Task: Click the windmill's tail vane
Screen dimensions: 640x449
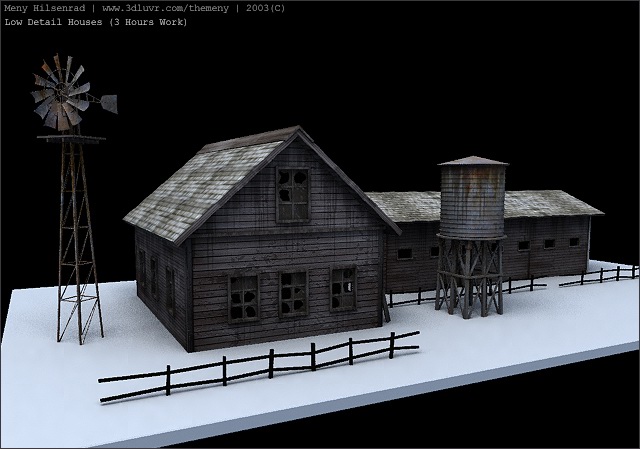Action: 106,102
